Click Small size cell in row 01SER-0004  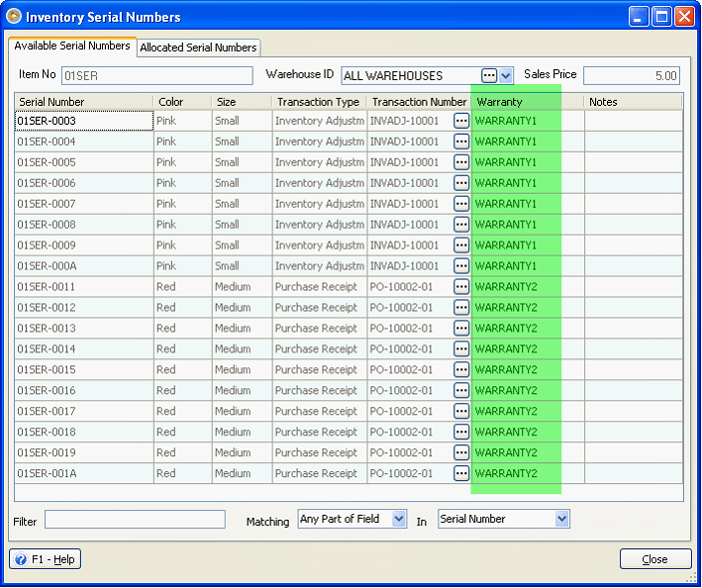coord(243,142)
